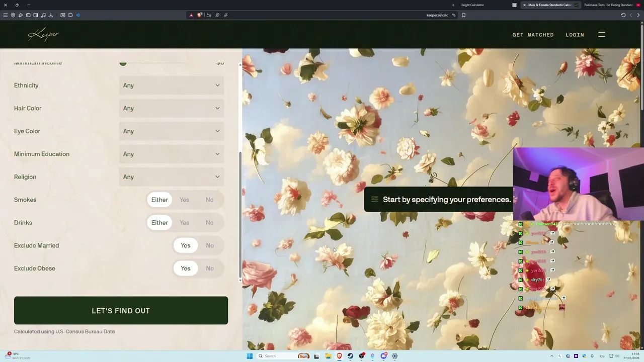Set Smokes to Yes
Viewport: 644px width, 362px height.
pyautogui.click(x=185, y=200)
